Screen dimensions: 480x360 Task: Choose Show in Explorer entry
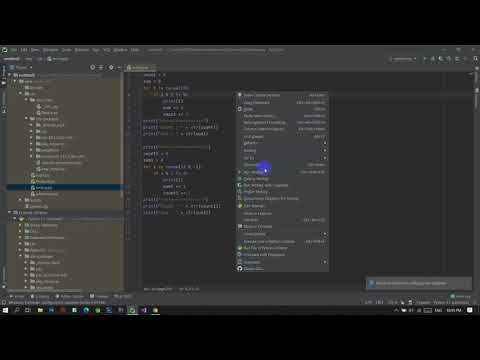click(x=282, y=213)
